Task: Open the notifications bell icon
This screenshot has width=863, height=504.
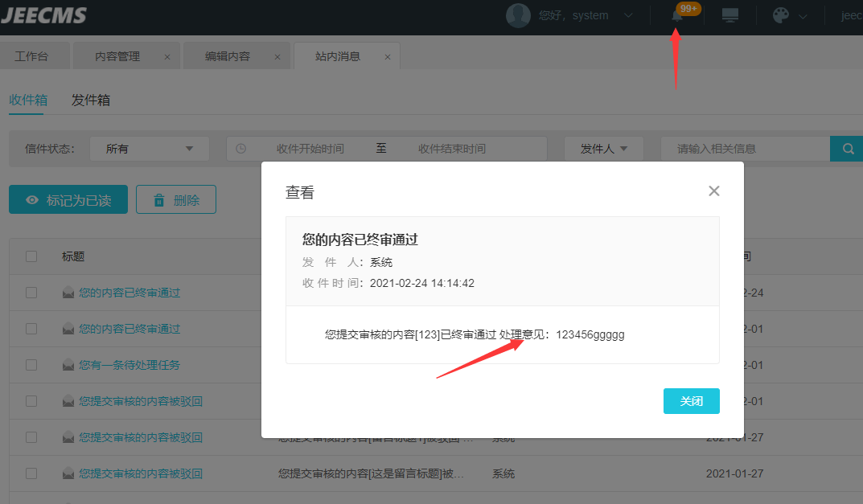Action: (677, 15)
